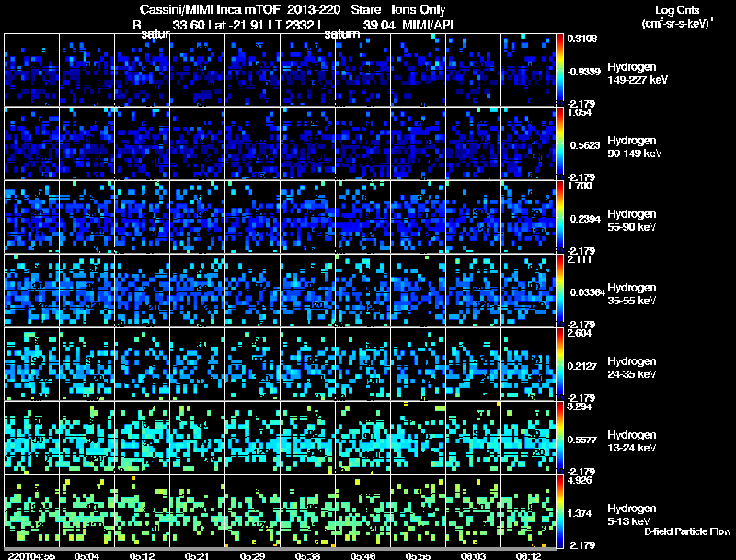
Task: Click the 220T04:55 time axis label
Action: [31, 556]
